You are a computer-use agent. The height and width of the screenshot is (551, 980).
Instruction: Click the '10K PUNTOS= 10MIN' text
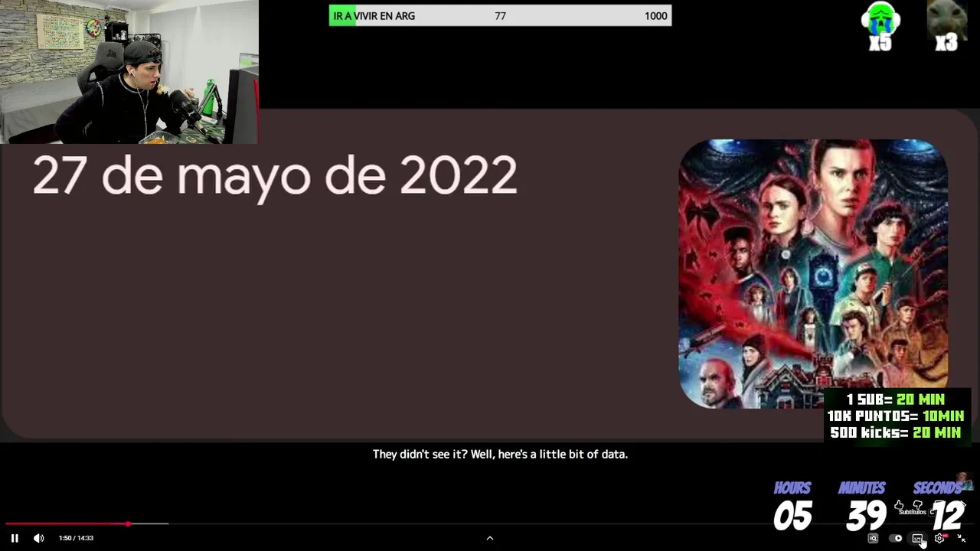pos(896,416)
